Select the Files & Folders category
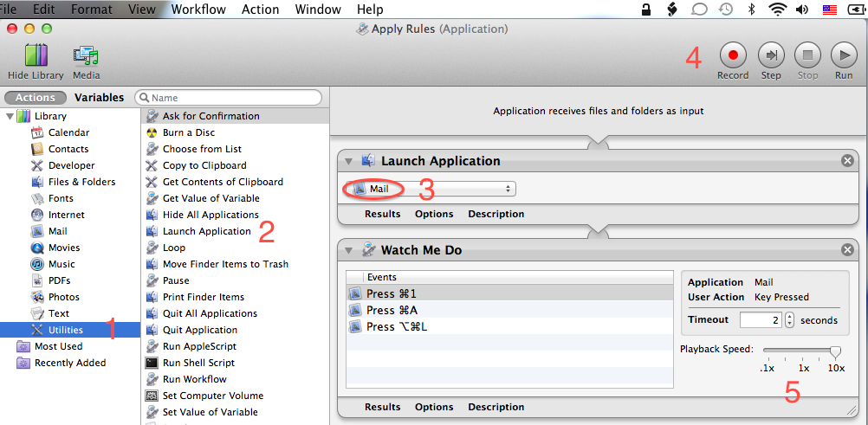The image size is (868, 425). tap(81, 182)
